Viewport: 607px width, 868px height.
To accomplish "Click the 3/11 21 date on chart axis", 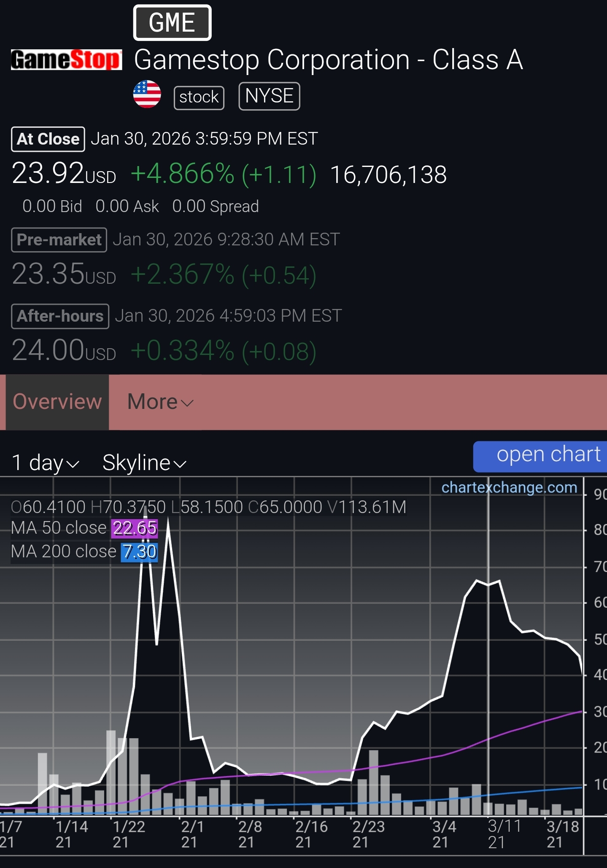I will pos(504,834).
